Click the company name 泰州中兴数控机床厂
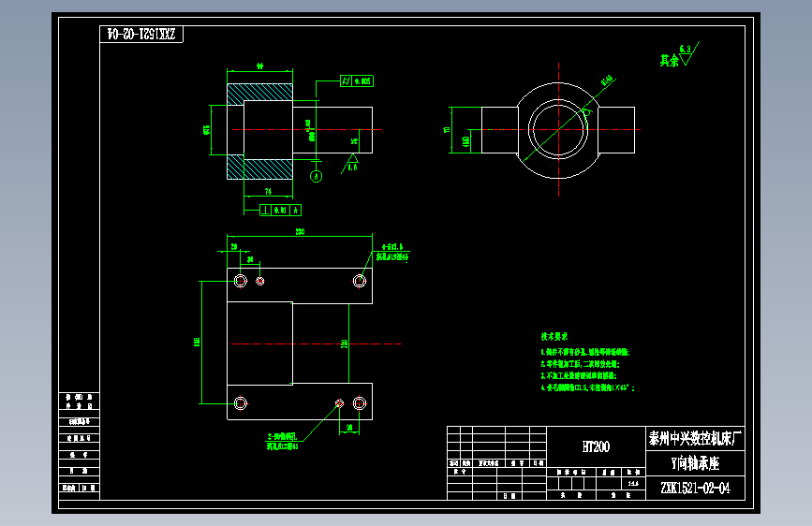Screen dimensions: 812x526 tap(695, 439)
